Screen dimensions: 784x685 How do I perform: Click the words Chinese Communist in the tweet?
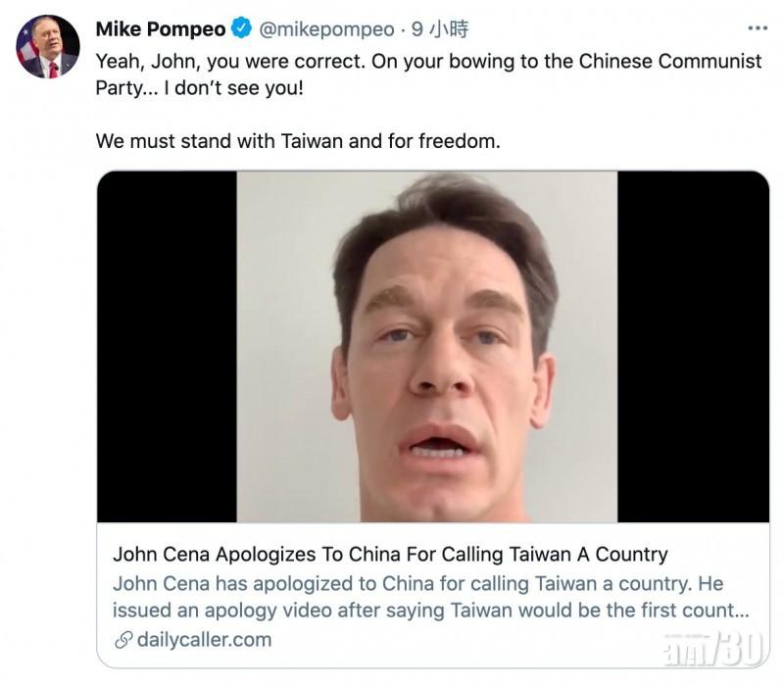tap(670, 61)
